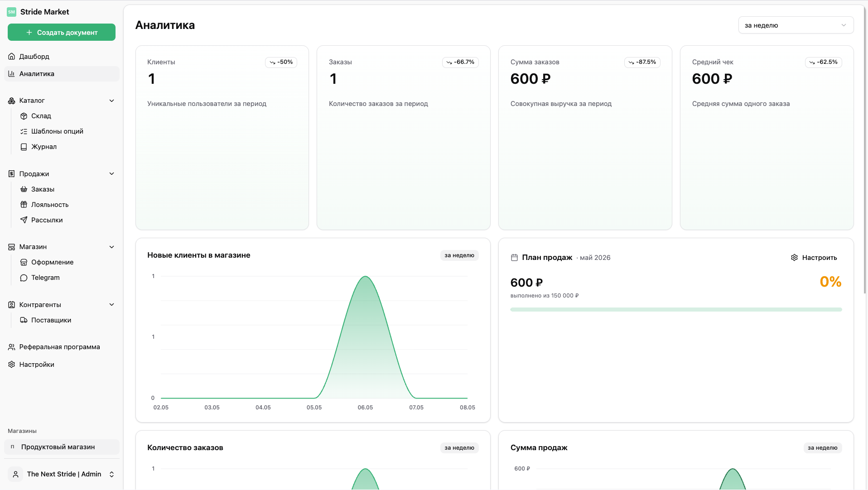Image resolution: width=868 pixels, height=490 pixels.
Task: Collapse the Контрагенты section chevron
Action: click(x=111, y=305)
